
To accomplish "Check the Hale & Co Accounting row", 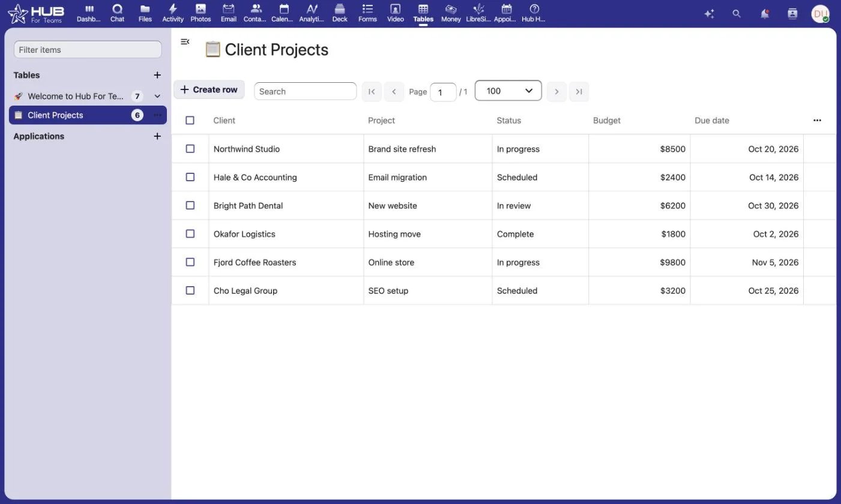I will pyautogui.click(x=190, y=177).
